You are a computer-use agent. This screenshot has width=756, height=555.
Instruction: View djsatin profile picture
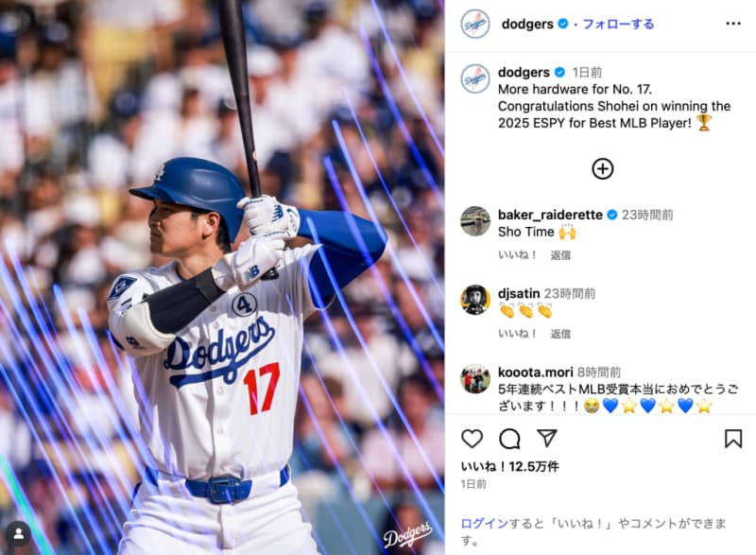pos(475,300)
